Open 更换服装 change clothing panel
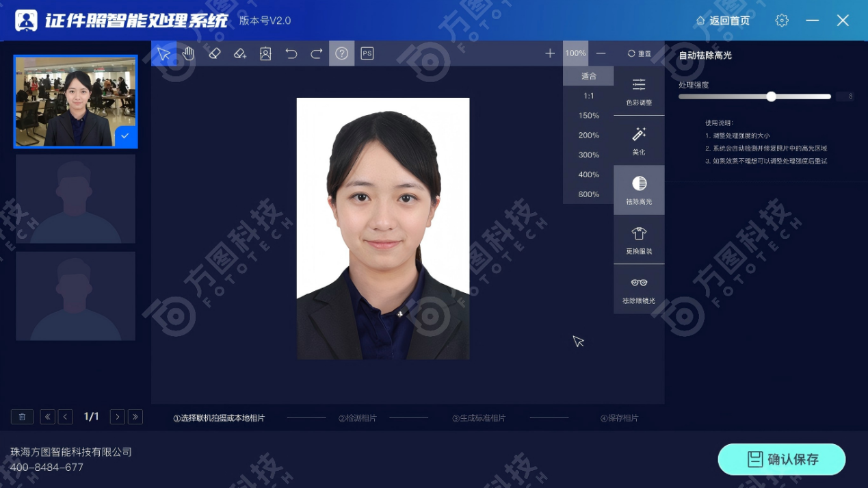 [639, 240]
